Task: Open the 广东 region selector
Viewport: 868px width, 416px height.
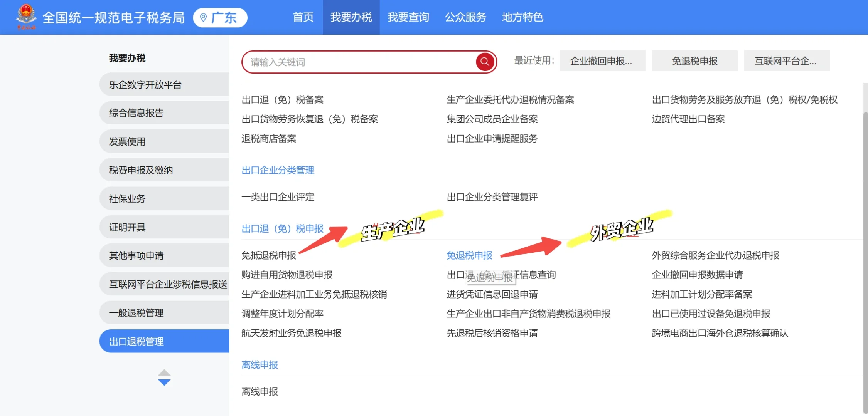Action: click(223, 17)
